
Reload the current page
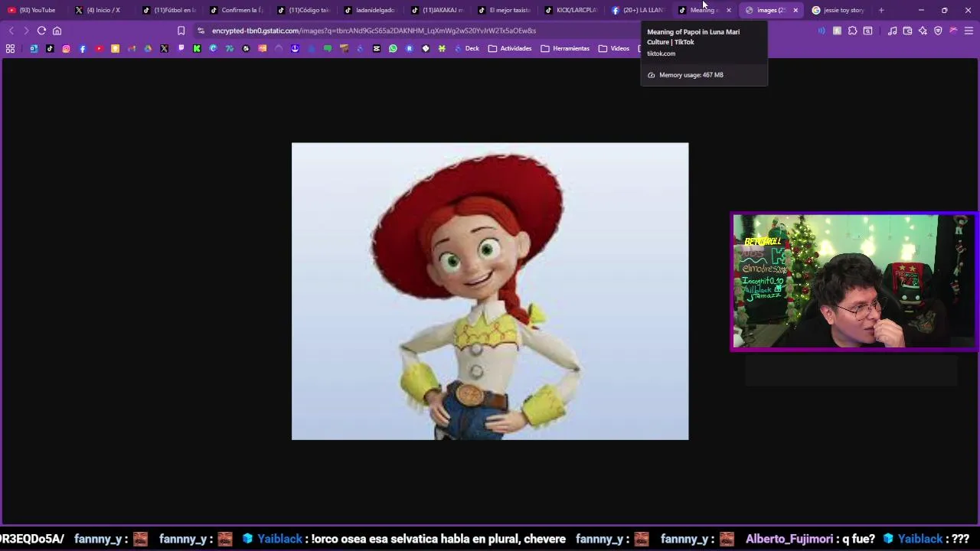click(41, 31)
